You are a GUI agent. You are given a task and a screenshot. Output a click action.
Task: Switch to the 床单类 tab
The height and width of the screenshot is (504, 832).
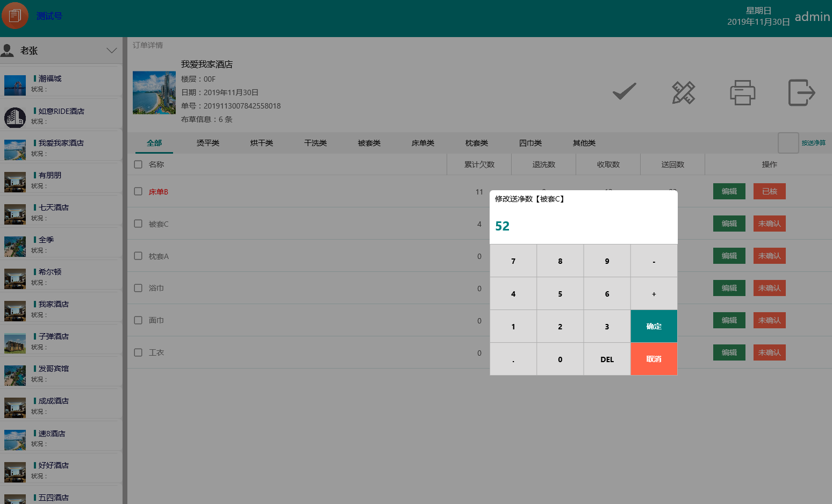coord(423,143)
